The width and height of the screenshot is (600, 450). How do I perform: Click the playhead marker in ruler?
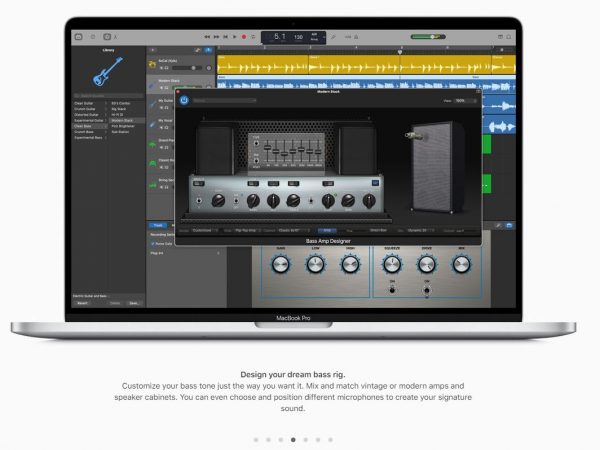pos(400,52)
